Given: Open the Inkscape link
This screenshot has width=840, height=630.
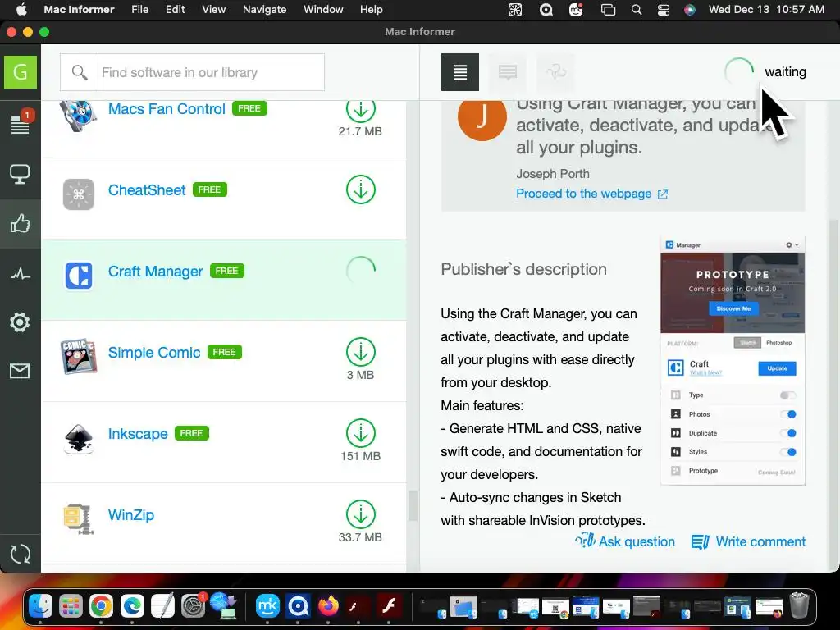Looking at the screenshot, I should click(138, 434).
